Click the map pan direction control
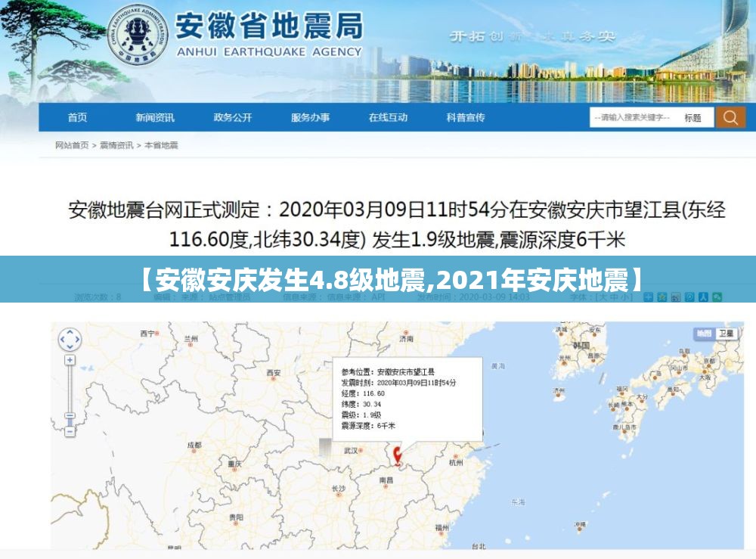 [70, 339]
